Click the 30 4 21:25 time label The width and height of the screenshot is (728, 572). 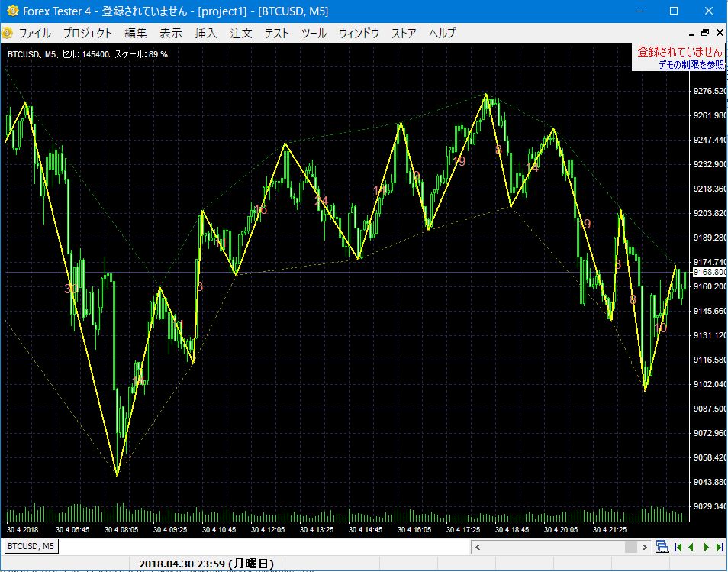tap(610, 530)
